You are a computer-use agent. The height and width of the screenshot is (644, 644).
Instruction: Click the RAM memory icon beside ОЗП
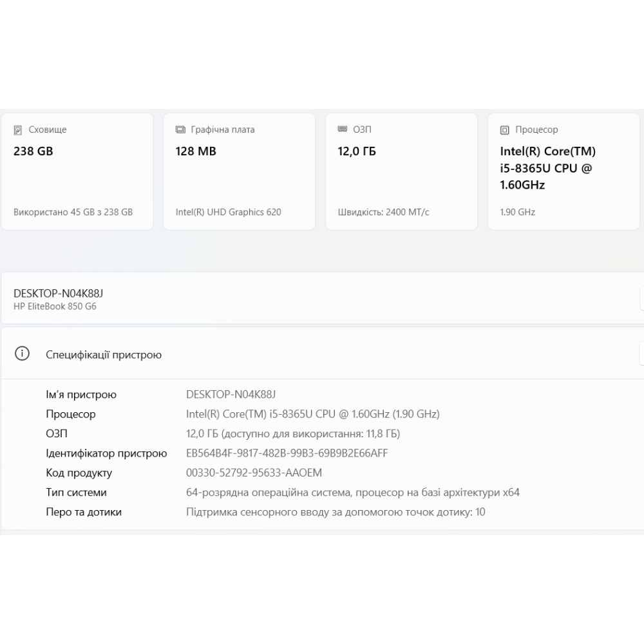click(343, 129)
